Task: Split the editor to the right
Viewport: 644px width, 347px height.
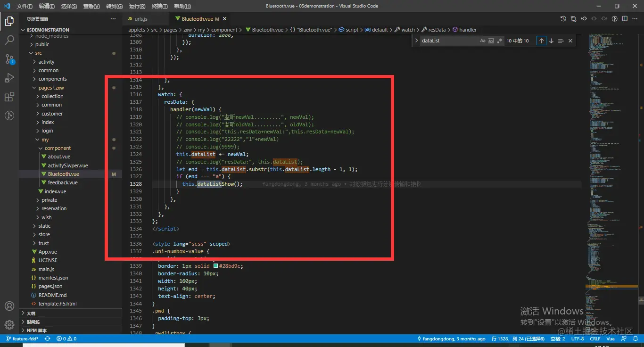Action: pyautogui.click(x=625, y=19)
